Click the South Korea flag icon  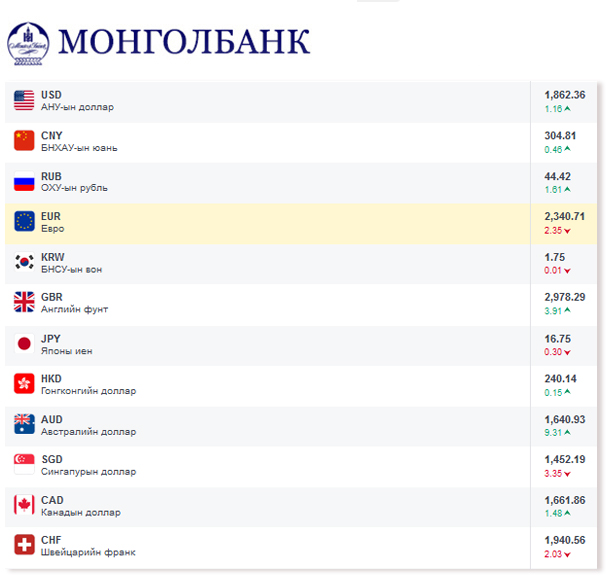click(x=24, y=263)
